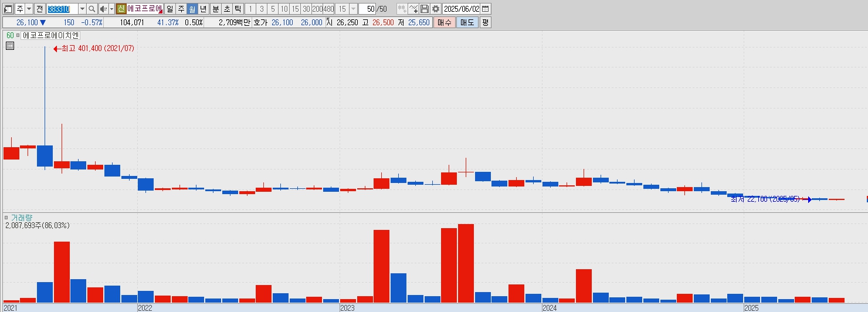The width and height of the screenshot is (868, 312).
Task: Click the -0.57% change rate
Action: (x=91, y=22)
